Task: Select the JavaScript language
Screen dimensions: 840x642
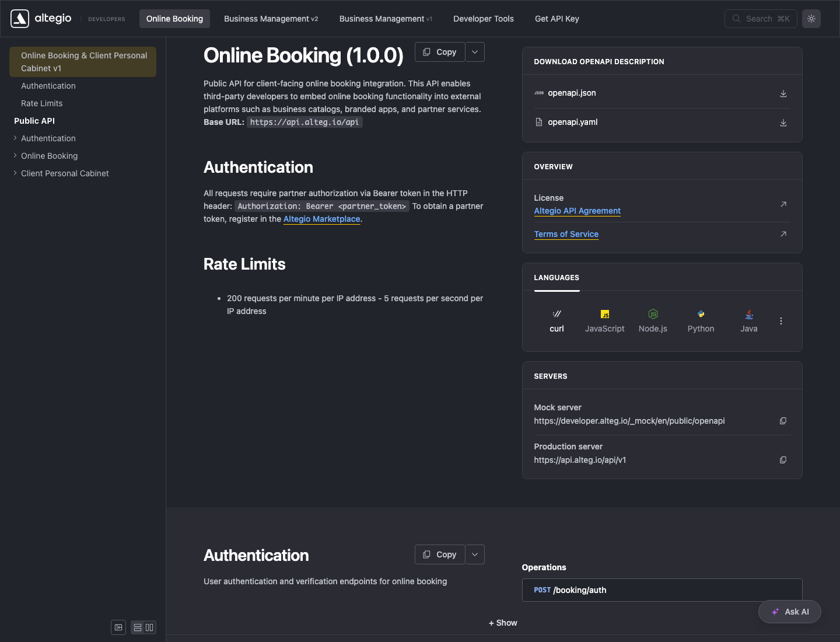Action: (605, 321)
